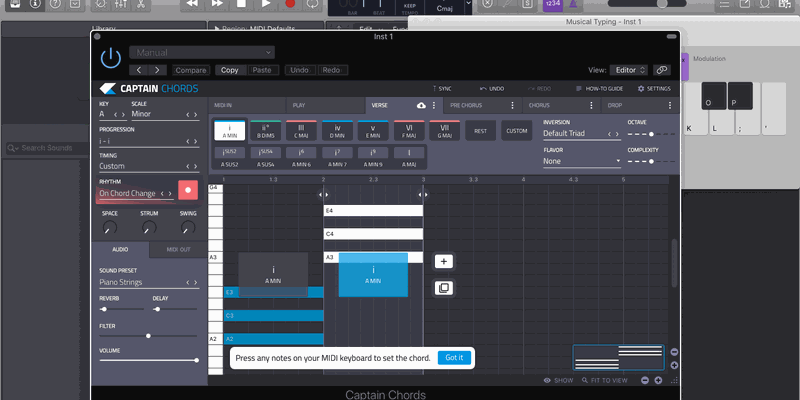Click the cloud icon on Verse tab
This screenshot has height=400, width=800.
(x=420, y=105)
